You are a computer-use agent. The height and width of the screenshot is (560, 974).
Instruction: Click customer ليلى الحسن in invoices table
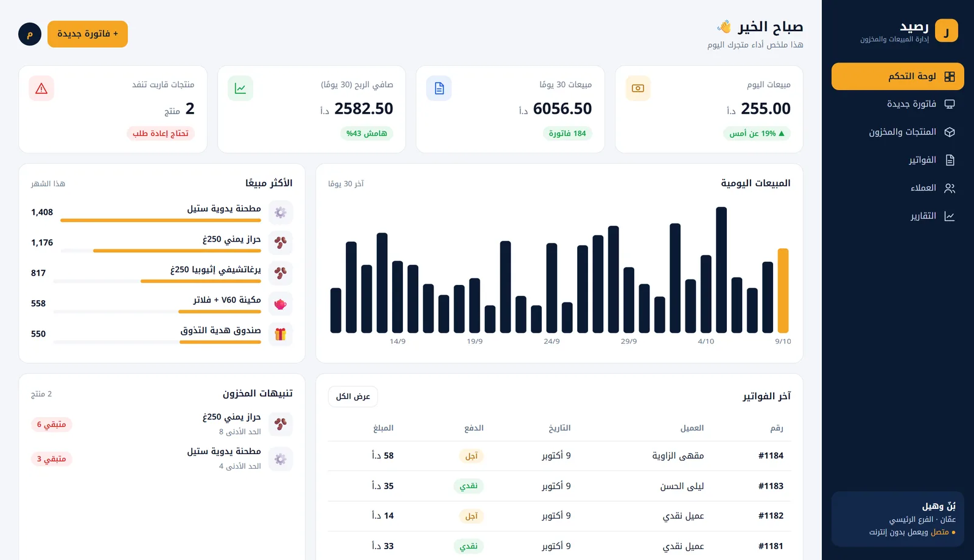tap(682, 486)
